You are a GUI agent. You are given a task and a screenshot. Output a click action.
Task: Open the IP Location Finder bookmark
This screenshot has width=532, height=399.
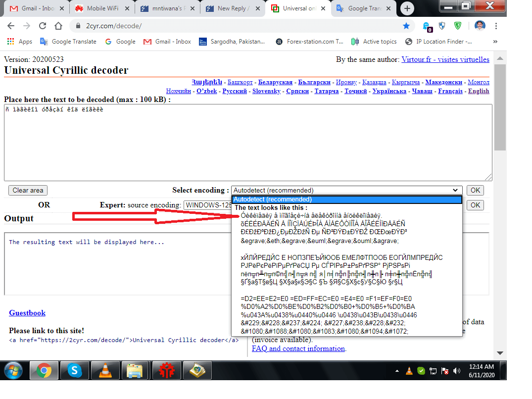point(438,42)
